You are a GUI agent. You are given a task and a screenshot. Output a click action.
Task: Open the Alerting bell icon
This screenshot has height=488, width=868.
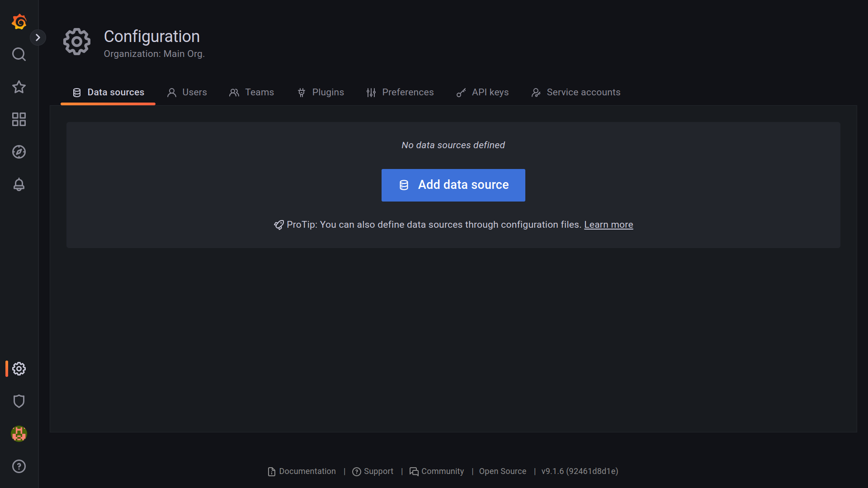pyautogui.click(x=19, y=184)
